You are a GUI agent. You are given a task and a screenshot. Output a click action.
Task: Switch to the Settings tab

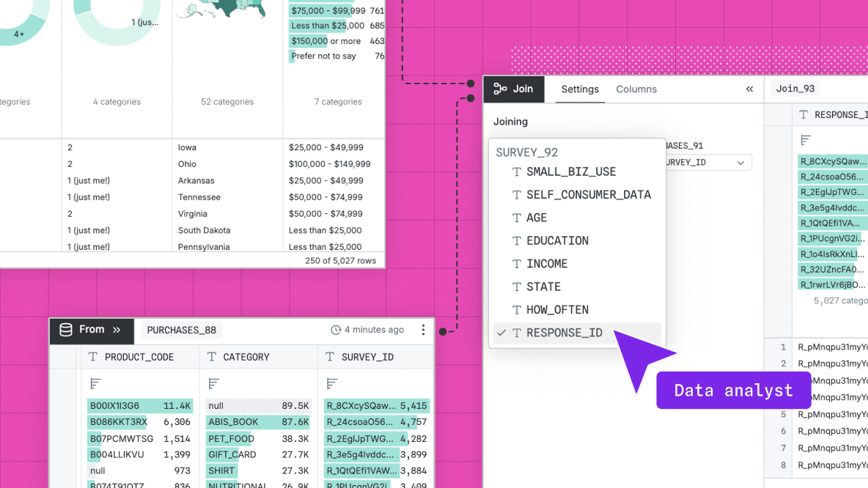click(579, 89)
